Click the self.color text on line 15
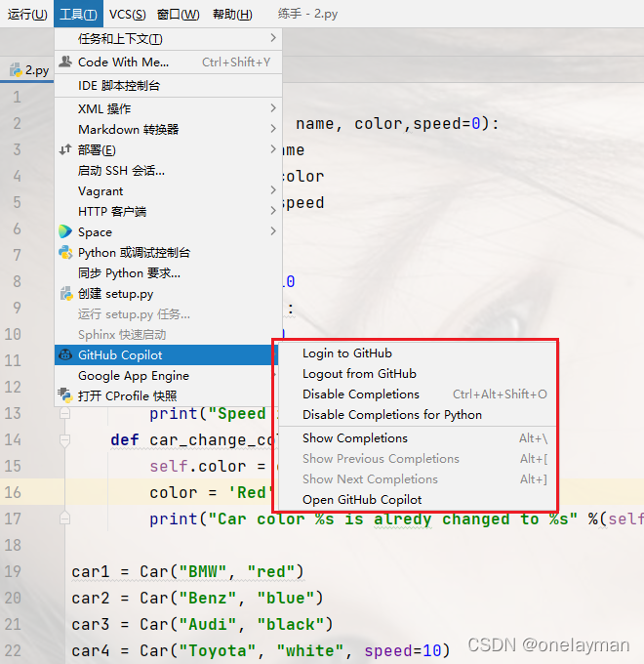 [x=197, y=466]
